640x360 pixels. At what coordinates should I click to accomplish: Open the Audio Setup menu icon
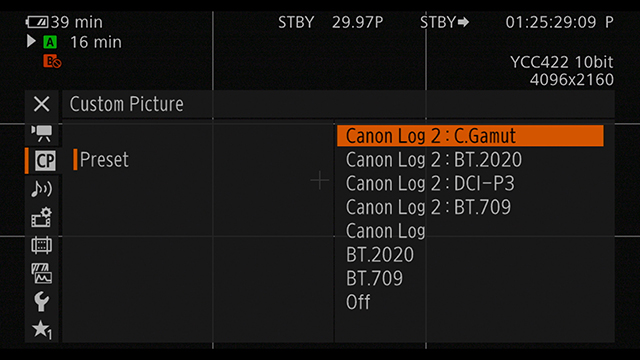(x=42, y=189)
